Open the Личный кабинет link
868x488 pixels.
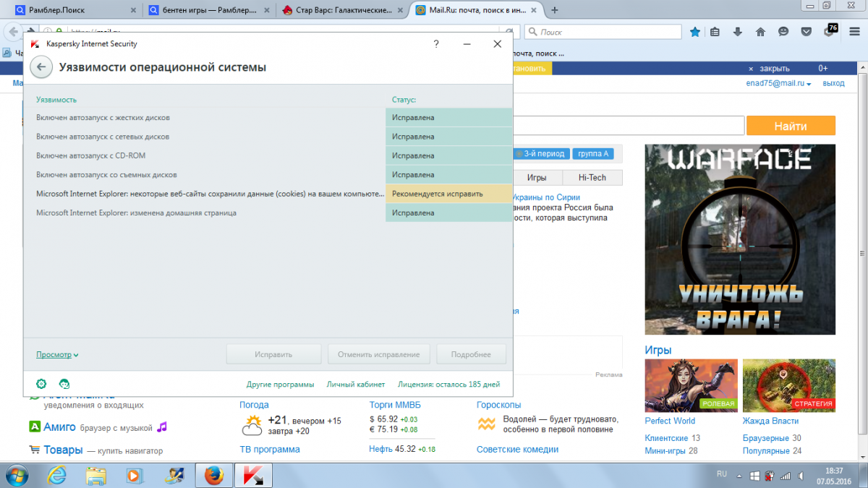(355, 385)
